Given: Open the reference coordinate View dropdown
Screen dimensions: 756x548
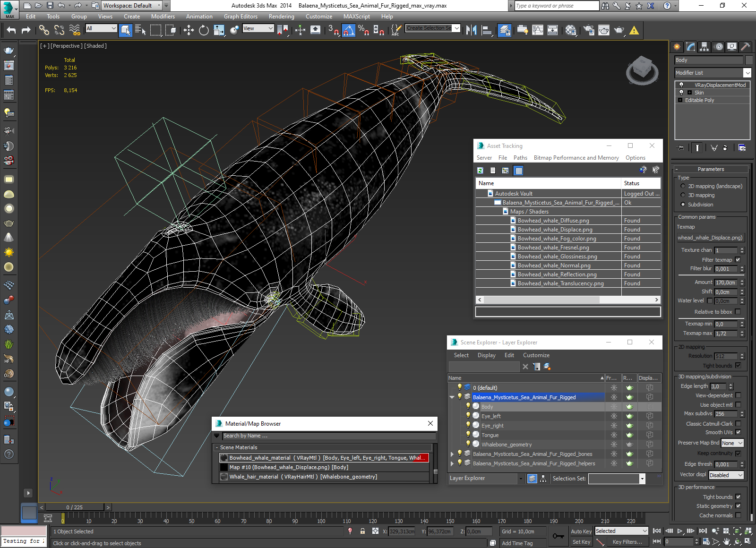Looking at the screenshot, I should pyautogui.click(x=258, y=28).
